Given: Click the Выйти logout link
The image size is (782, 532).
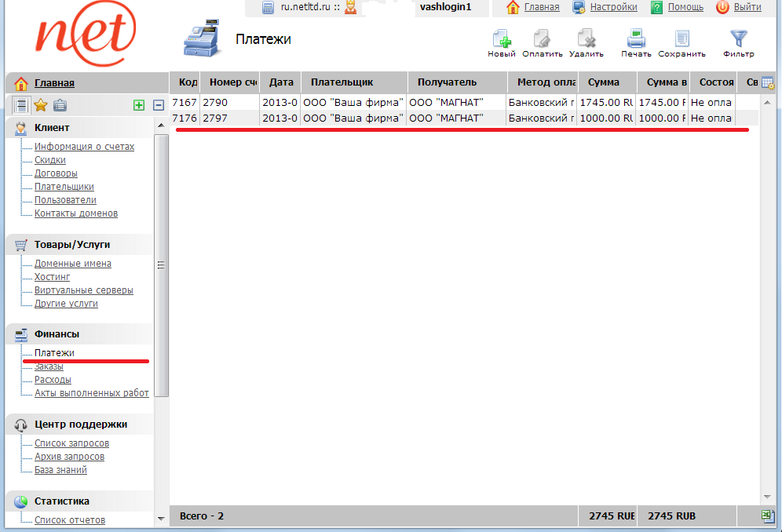Looking at the screenshot, I should point(747,7).
